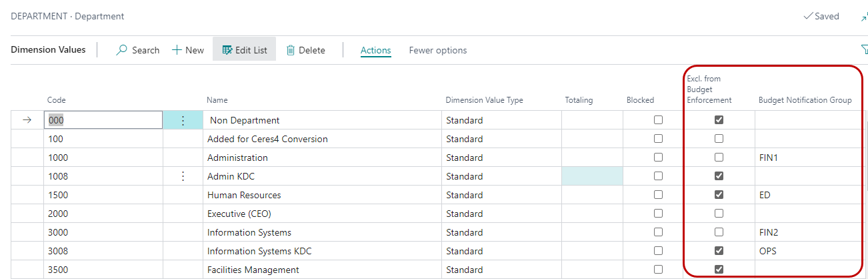Check Blocked for Executive (CEO) row
The height and width of the screenshot is (279, 868).
658,214
